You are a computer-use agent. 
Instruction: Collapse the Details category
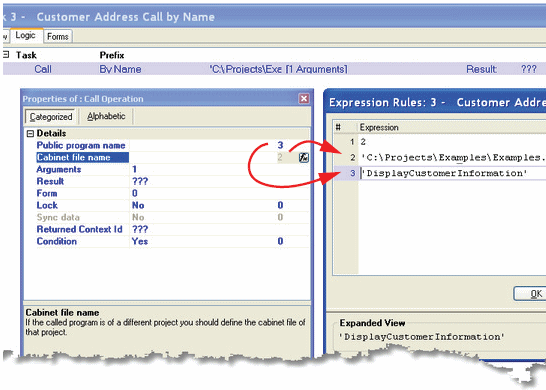point(30,133)
